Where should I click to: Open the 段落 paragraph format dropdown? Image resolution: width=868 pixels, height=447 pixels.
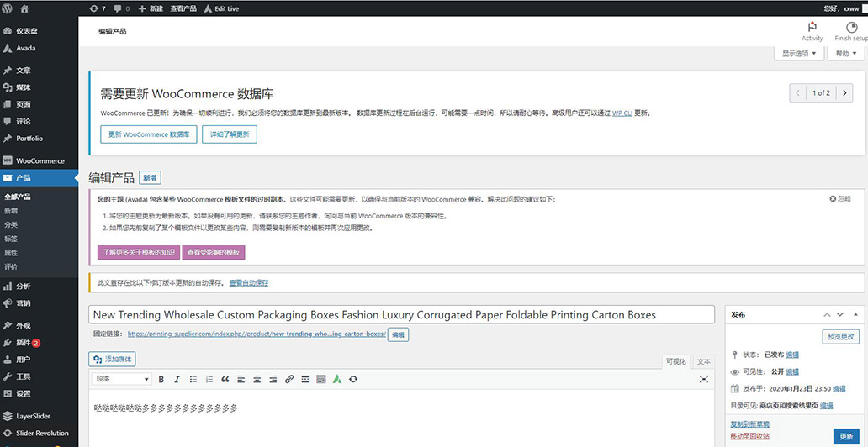[122, 380]
